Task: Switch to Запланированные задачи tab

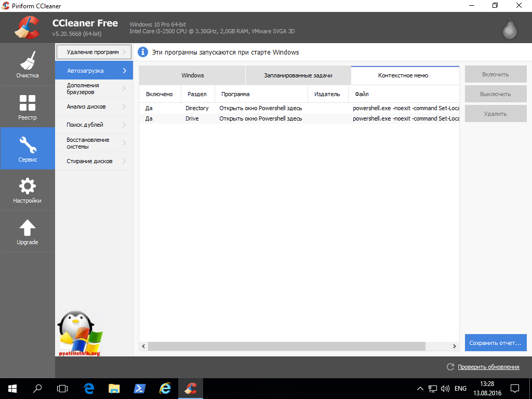Action: [298, 75]
